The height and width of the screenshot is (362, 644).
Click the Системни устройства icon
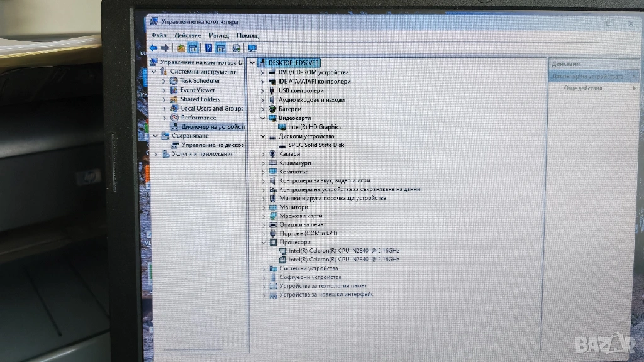point(274,268)
